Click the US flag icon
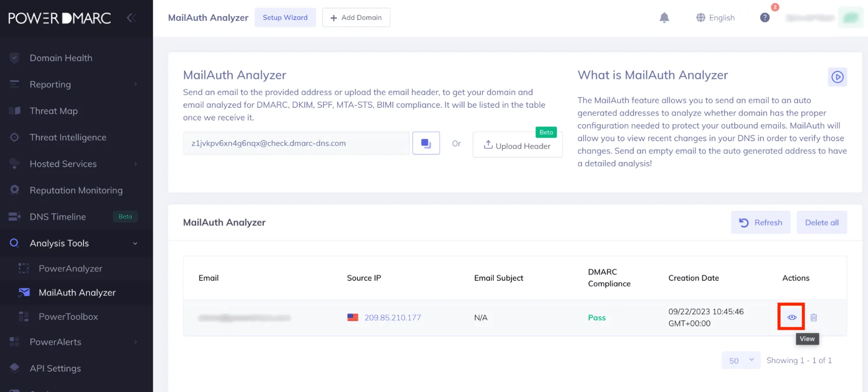 [353, 317]
